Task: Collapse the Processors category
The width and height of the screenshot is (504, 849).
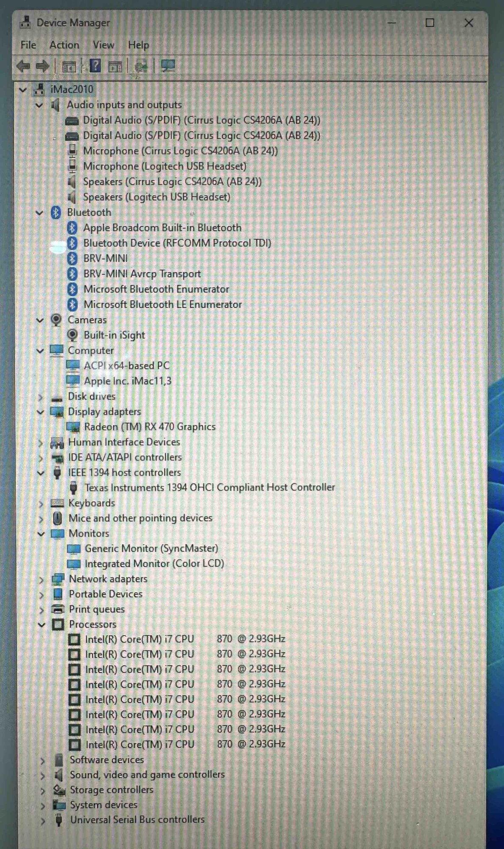Action: coord(42,624)
